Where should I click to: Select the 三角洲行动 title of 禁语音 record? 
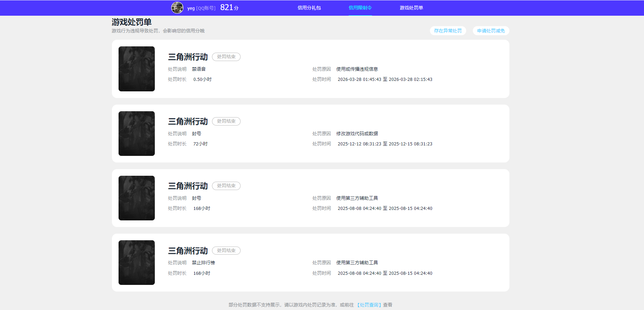click(188, 57)
